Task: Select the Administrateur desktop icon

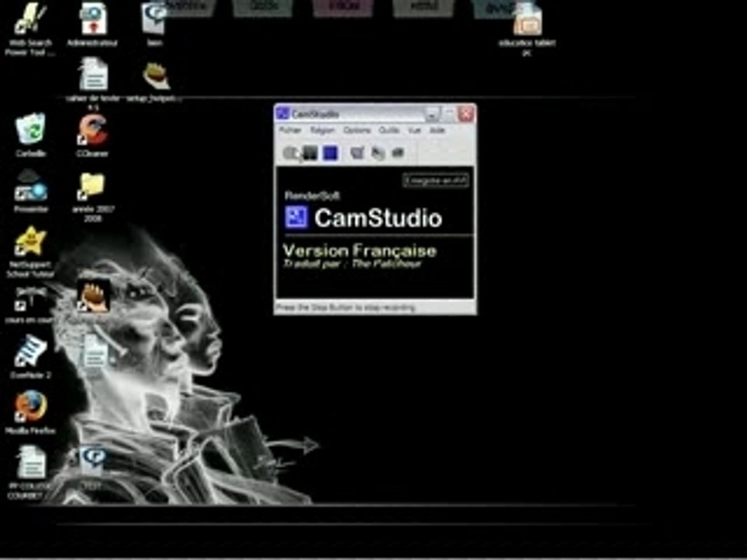Action: (x=93, y=25)
